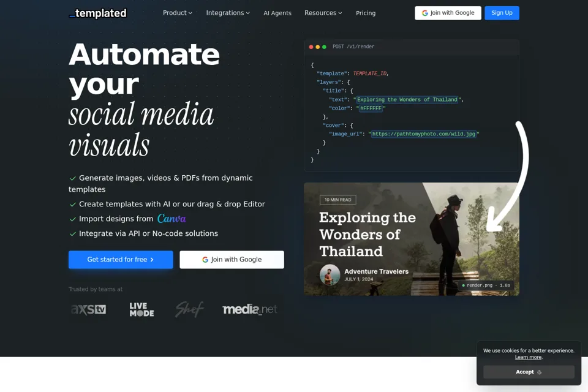This screenshot has height=392, width=588.
Task: Click the Live Mode logo
Action: click(141, 309)
